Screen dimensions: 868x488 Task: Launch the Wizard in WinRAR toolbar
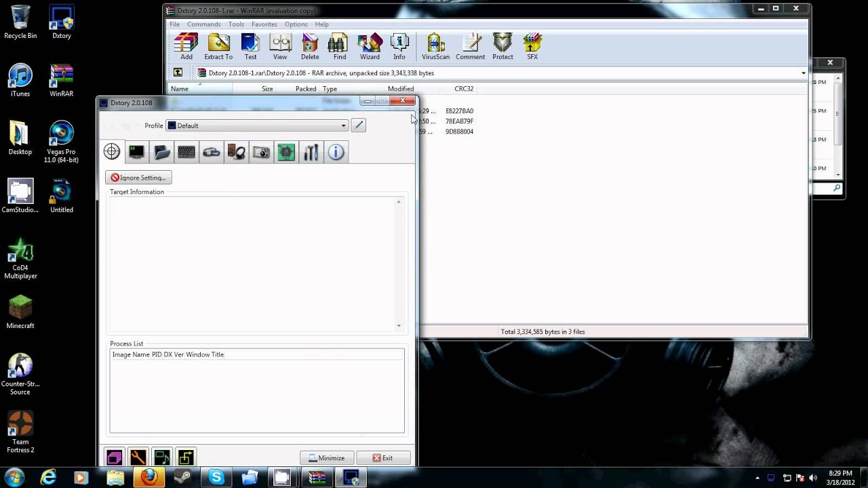tap(370, 47)
